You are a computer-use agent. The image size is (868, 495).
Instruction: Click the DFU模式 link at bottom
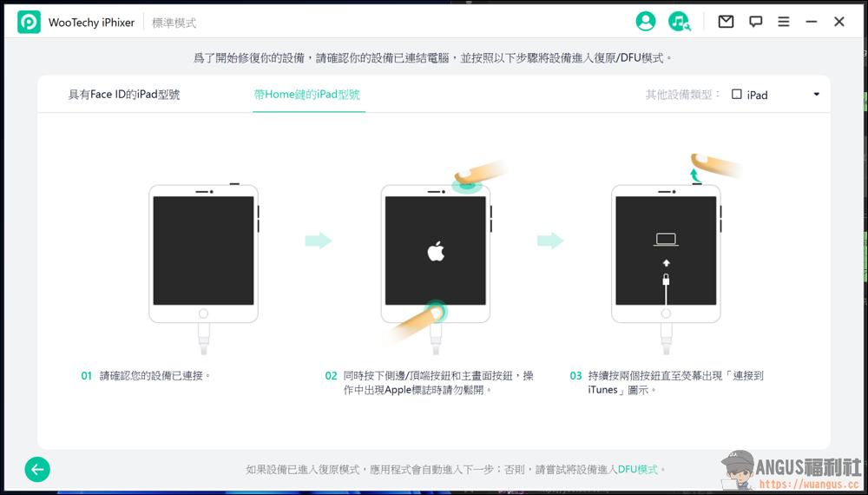pos(638,470)
